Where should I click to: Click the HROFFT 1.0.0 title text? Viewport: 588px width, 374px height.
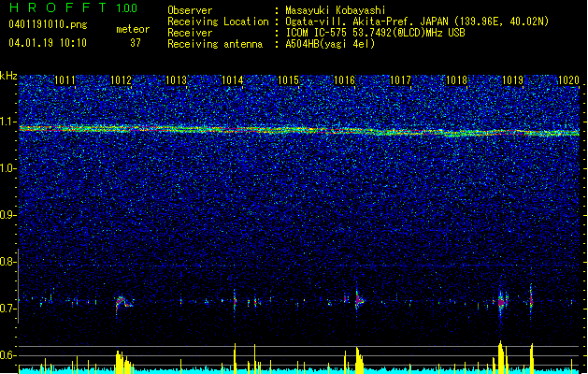(73, 7)
